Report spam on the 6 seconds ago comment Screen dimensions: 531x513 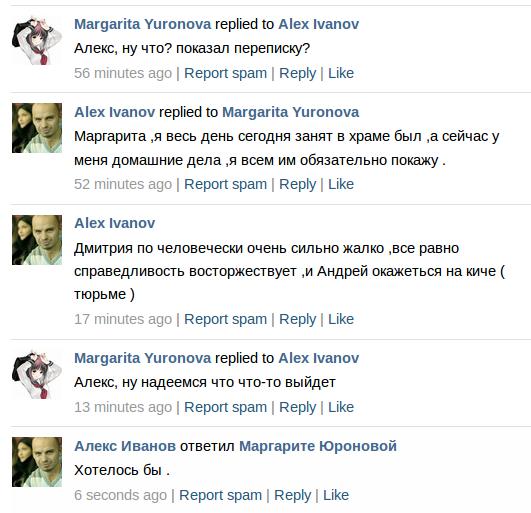(x=220, y=495)
